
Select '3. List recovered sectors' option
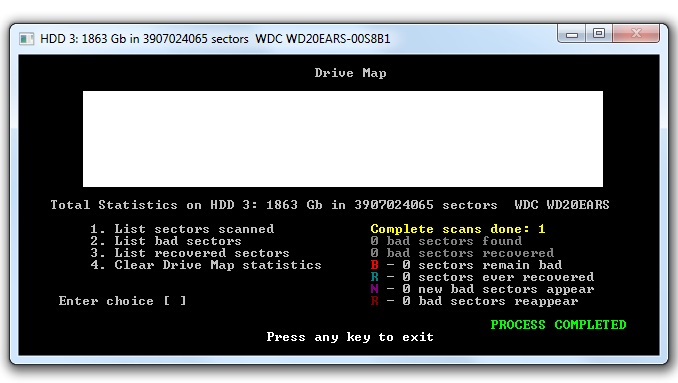190,253
